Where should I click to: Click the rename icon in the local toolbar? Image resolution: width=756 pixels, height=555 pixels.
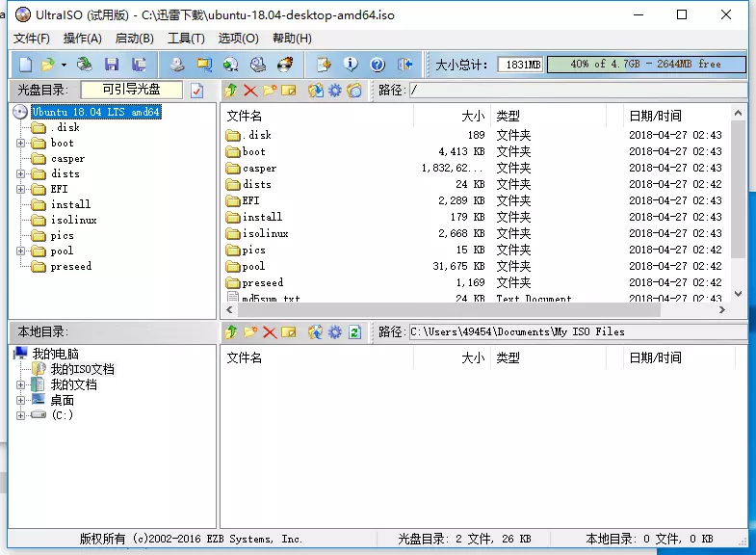point(288,331)
